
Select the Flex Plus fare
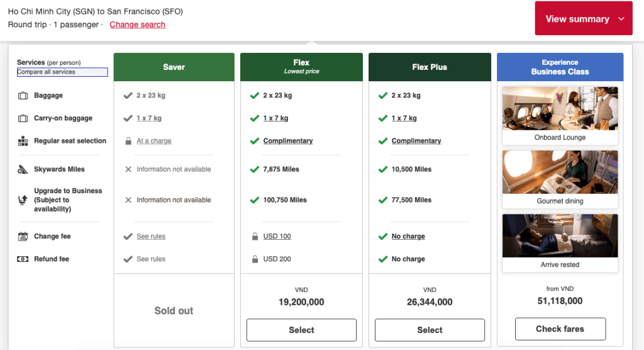[430, 330]
